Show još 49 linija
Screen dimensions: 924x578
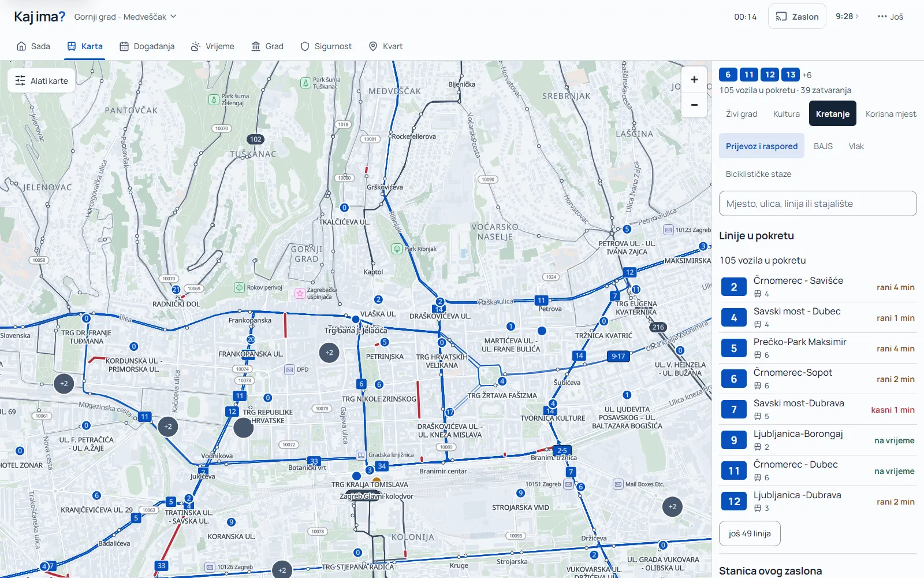pos(750,533)
